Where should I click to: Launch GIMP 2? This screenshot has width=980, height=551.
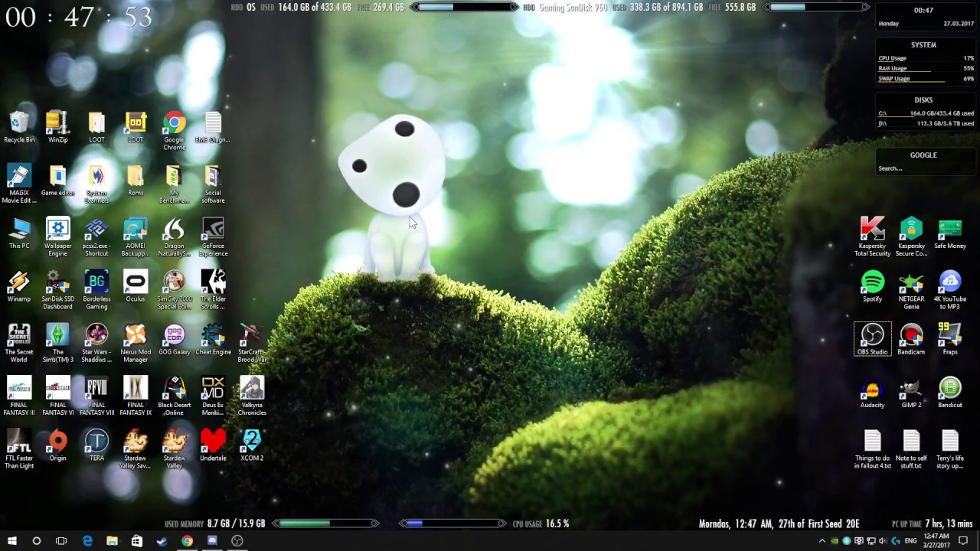click(x=911, y=393)
